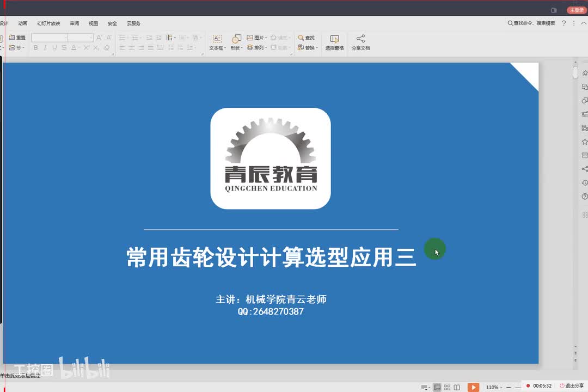The width and height of the screenshot is (588, 392).
Task: Toggle subscript formatting
Action: 96,48
